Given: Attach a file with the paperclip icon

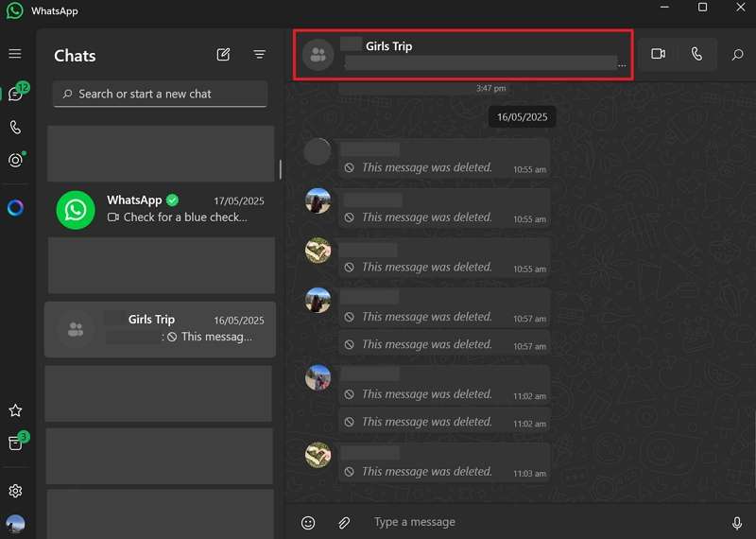Looking at the screenshot, I should (x=345, y=522).
